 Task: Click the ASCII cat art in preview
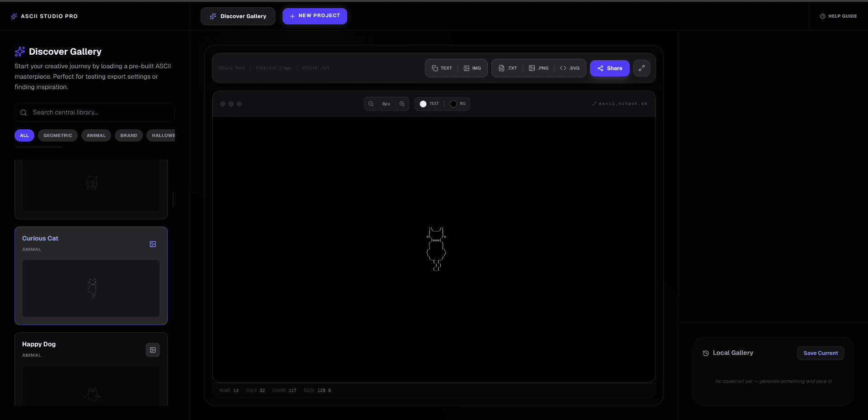tap(436, 249)
